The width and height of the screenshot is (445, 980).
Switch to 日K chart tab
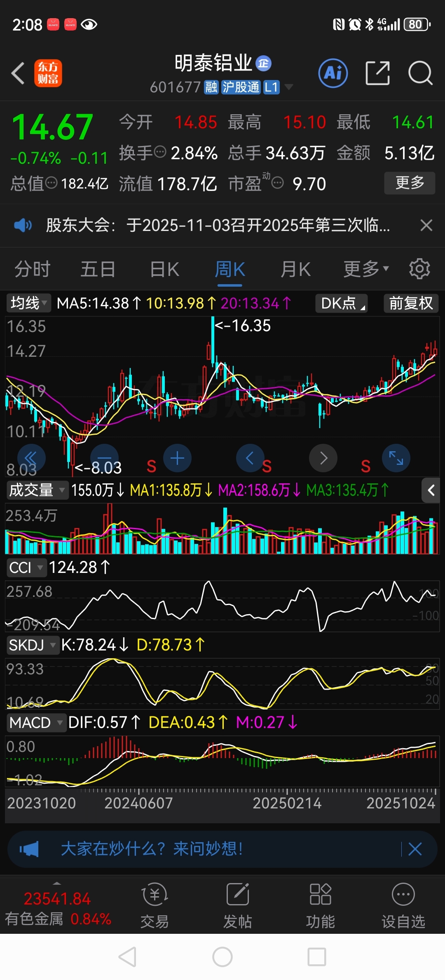[164, 269]
